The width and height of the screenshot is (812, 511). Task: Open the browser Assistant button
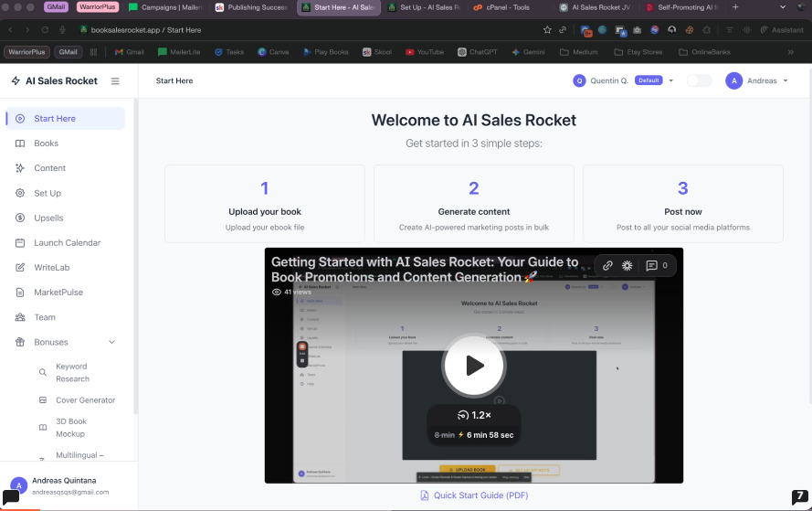(x=782, y=30)
